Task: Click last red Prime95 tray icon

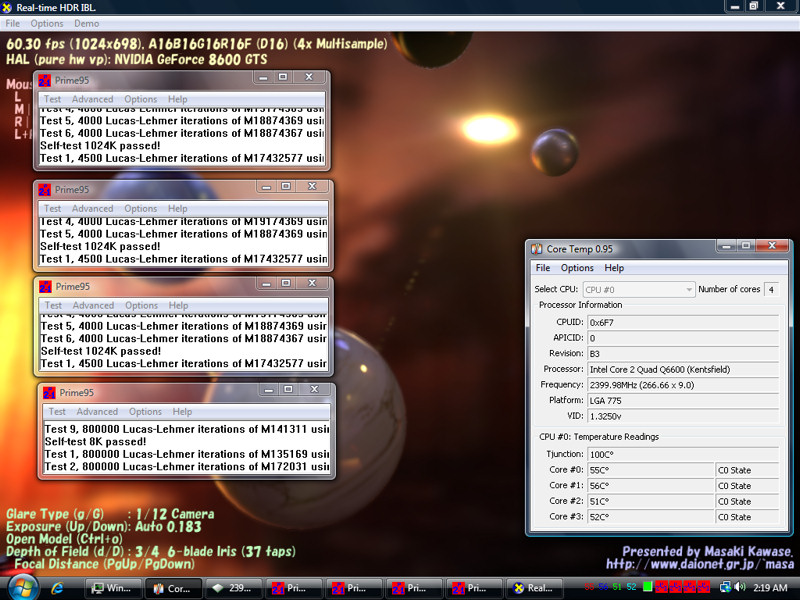Action: point(704,587)
